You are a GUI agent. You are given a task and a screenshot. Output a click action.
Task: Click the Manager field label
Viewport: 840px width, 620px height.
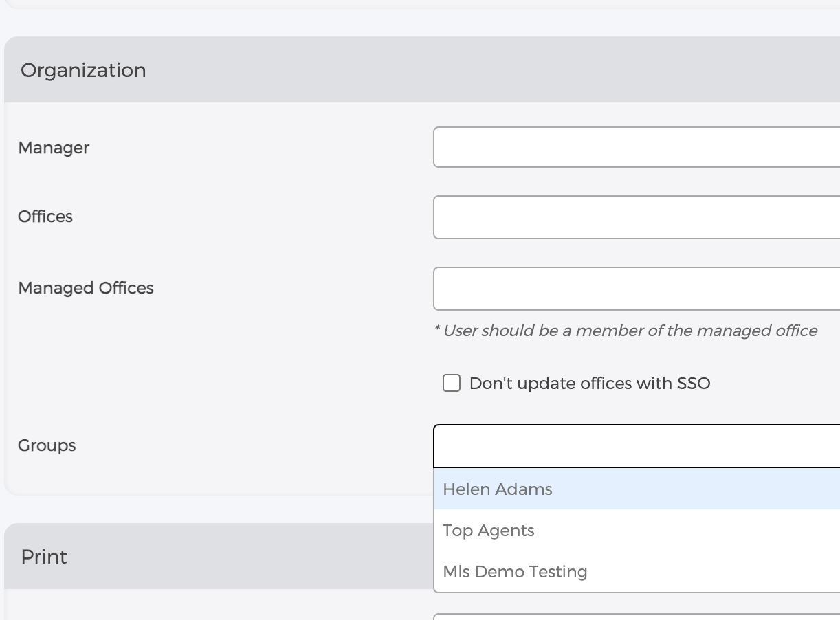pos(54,148)
